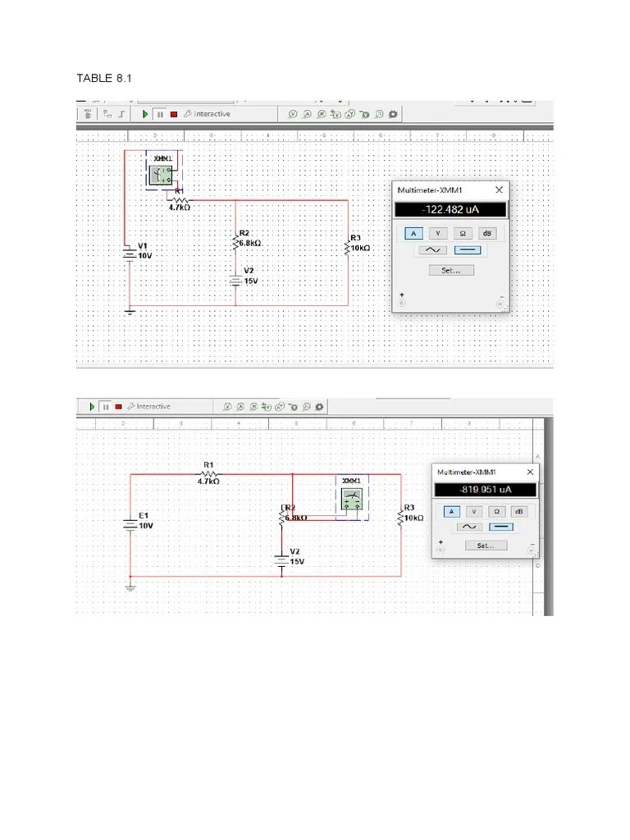Select XMM1 multimeter instrument in top circuit
Screen dimensions: 630x840
[161, 176]
